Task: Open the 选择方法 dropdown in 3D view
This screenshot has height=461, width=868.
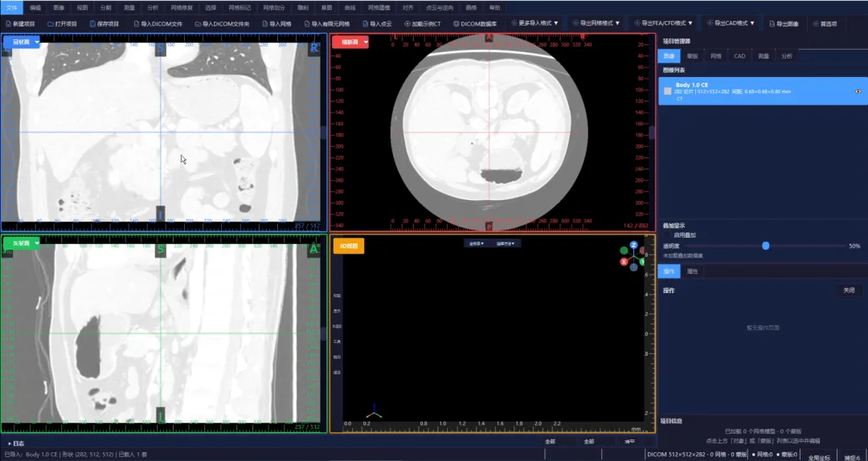Action: click(x=505, y=243)
